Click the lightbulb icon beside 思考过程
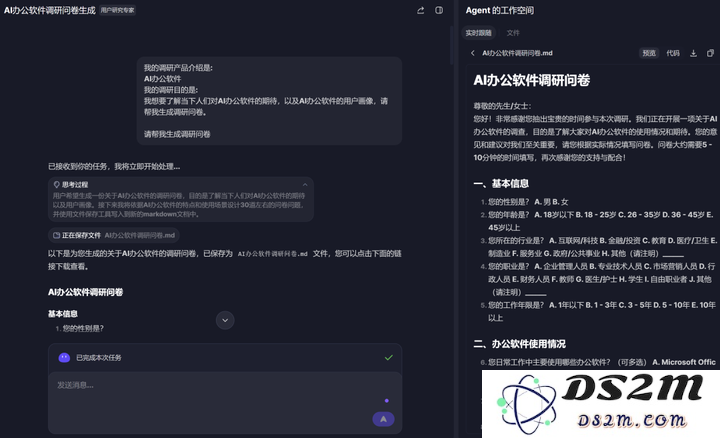Image resolution: width=720 pixels, height=438 pixels. (56, 185)
